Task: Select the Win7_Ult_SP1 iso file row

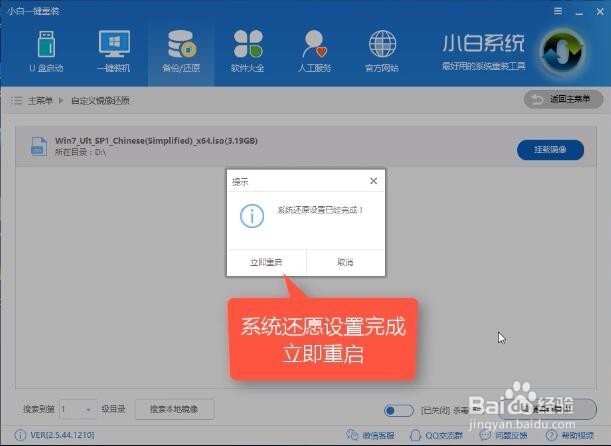Action: (x=306, y=146)
